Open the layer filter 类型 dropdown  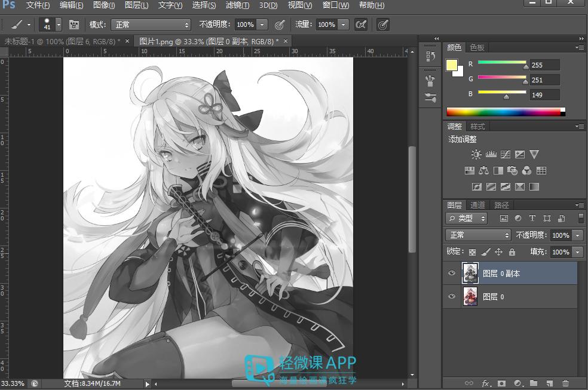(x=467, y=219)
